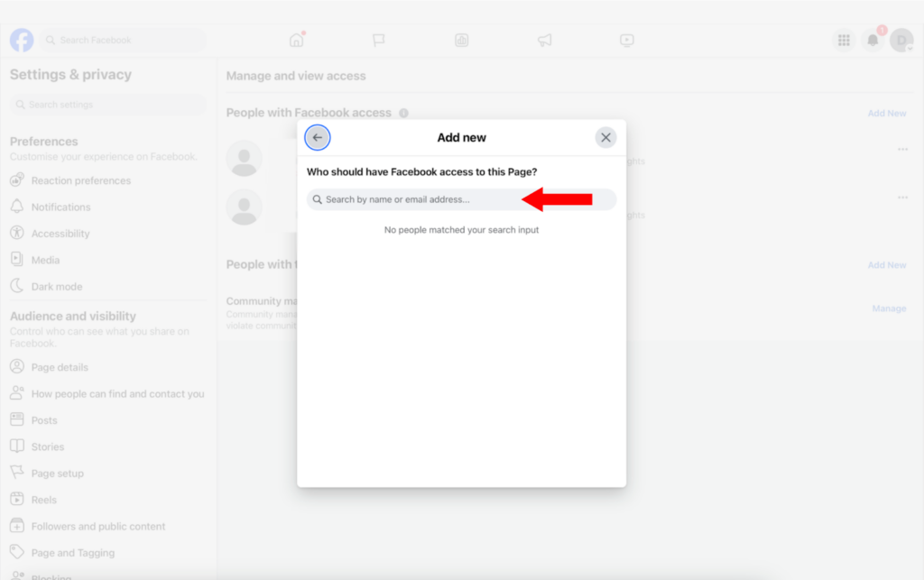Open the apps grid menu icon
Image resolution: width=924 pixels, height=580 pixels.
pyautogui.click(x=844, y=40)
